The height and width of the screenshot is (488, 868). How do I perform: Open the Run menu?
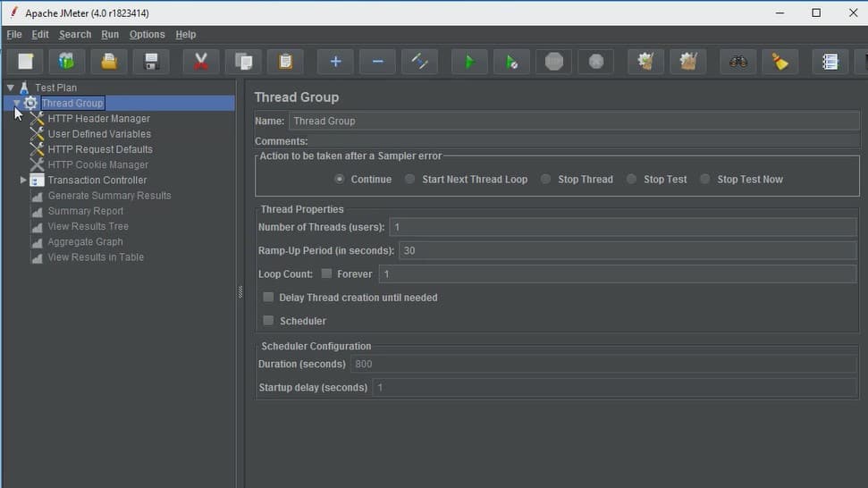[x=110, y=34]
